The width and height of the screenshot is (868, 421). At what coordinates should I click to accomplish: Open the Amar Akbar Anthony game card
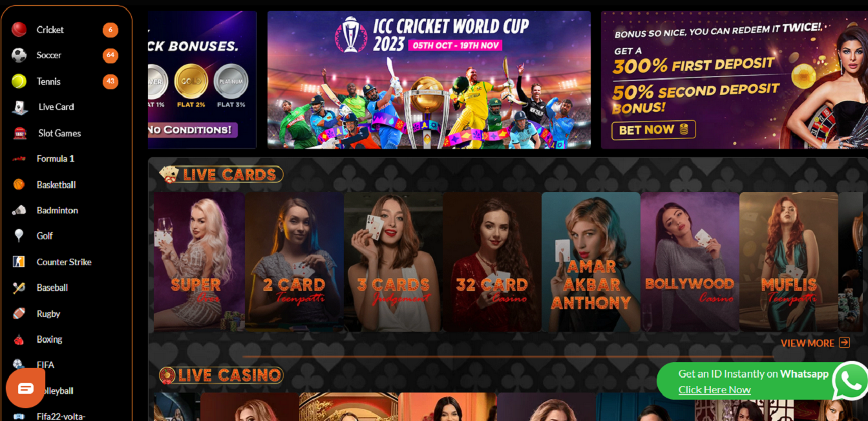pos(591,262)
